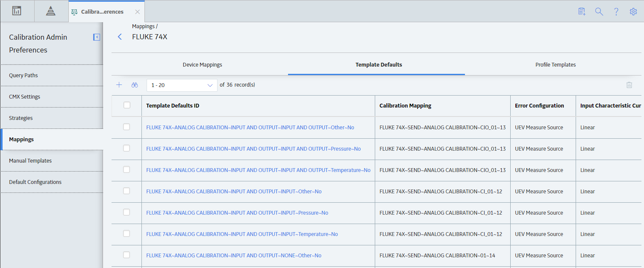Screen dimensions: 644x268
Task: Open the INPUT~Pressure~No template link
Action: [x=237, y=213]
